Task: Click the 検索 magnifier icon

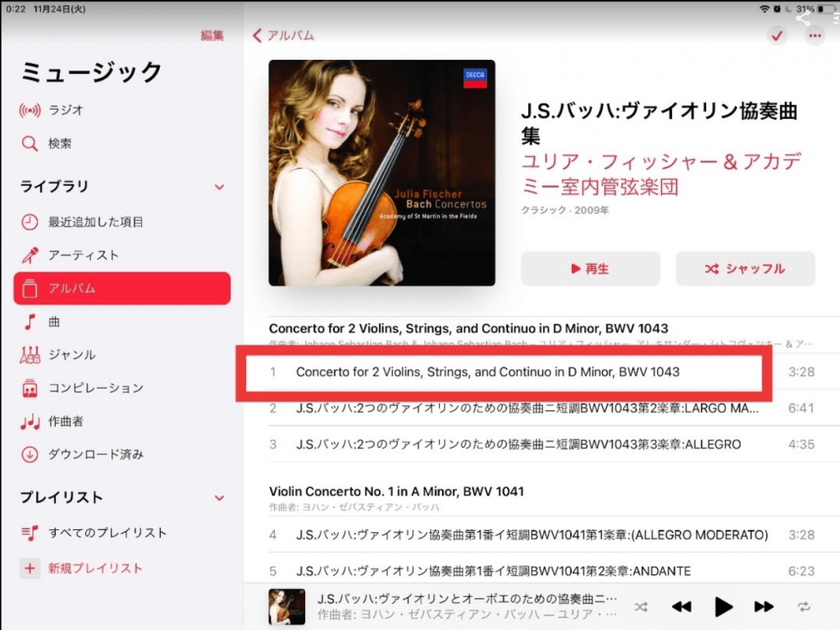Action: coord(30,144)
